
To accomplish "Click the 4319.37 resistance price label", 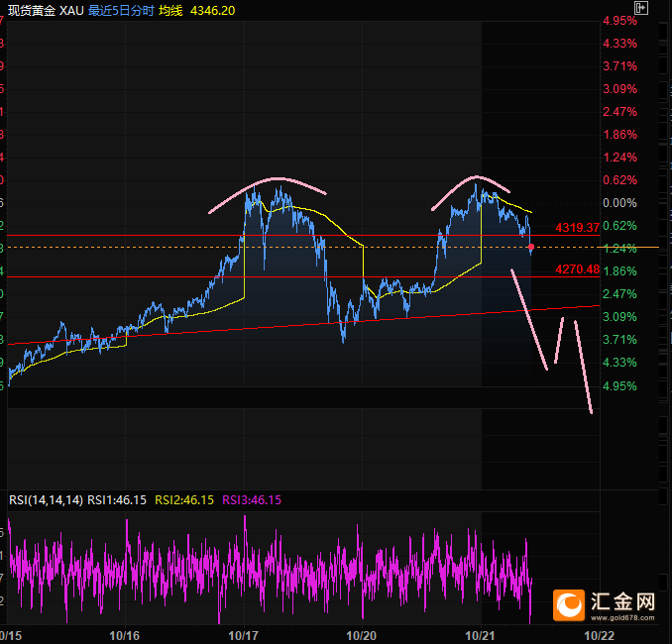I will pos(577,228).
